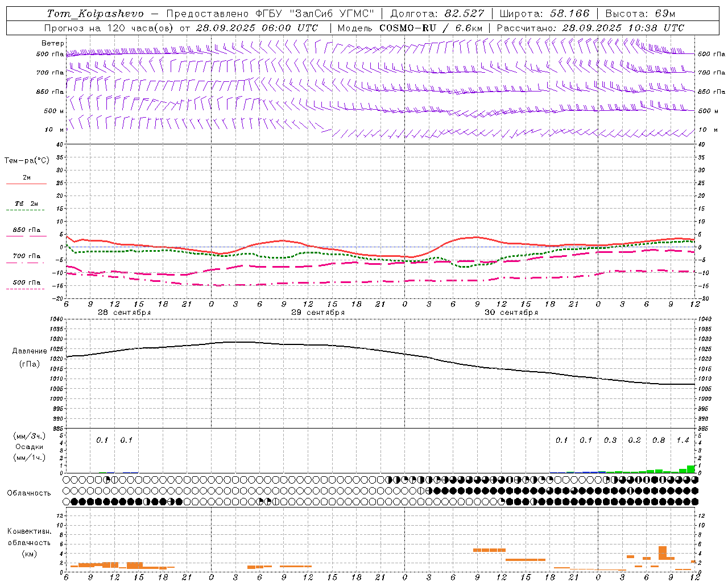Click the dashed line sample under Td 2м legend
The width and height of the screenshot is (728, 582).
tap(25, 210)
